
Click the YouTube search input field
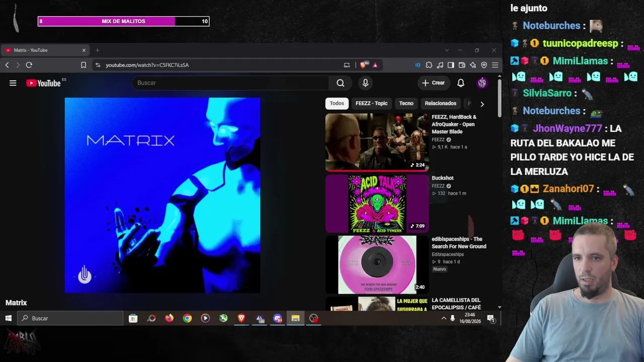pyautogui.click(x=231, y=83)
